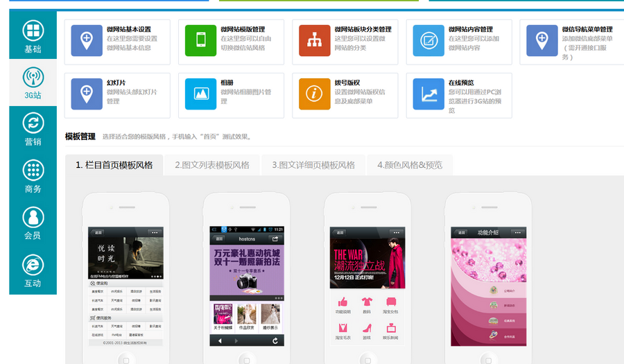
Task: Click the orange info icon for 拨号版权
Action: [x=314, y=94]
